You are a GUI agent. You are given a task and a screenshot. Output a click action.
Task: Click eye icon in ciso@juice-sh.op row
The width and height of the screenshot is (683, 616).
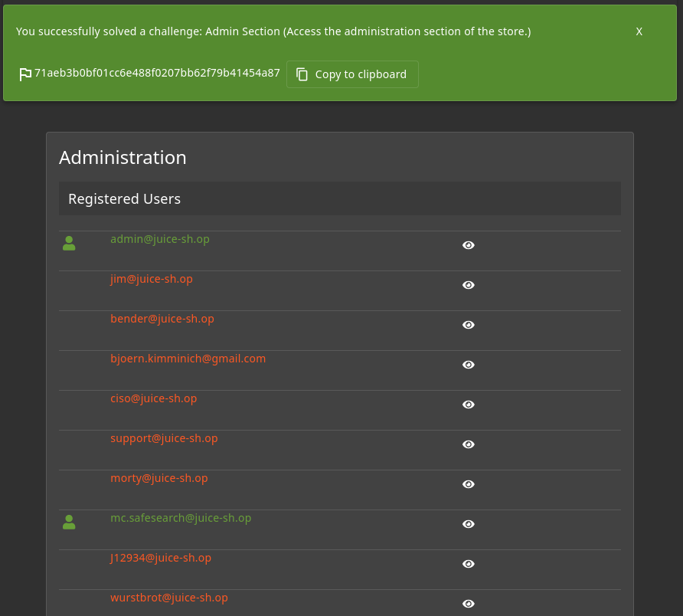click(469, 405)
